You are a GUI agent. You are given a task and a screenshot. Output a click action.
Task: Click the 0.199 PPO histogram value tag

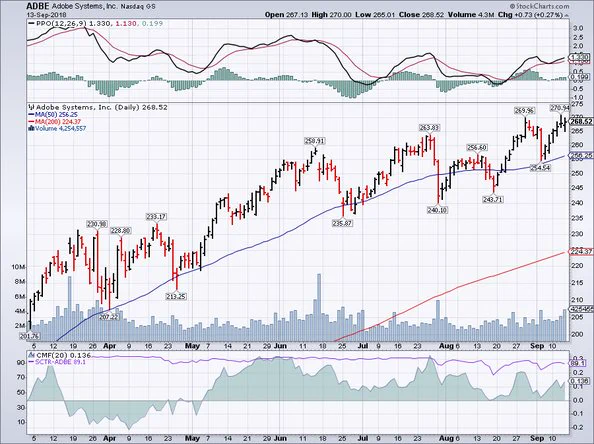click(578, 78)
